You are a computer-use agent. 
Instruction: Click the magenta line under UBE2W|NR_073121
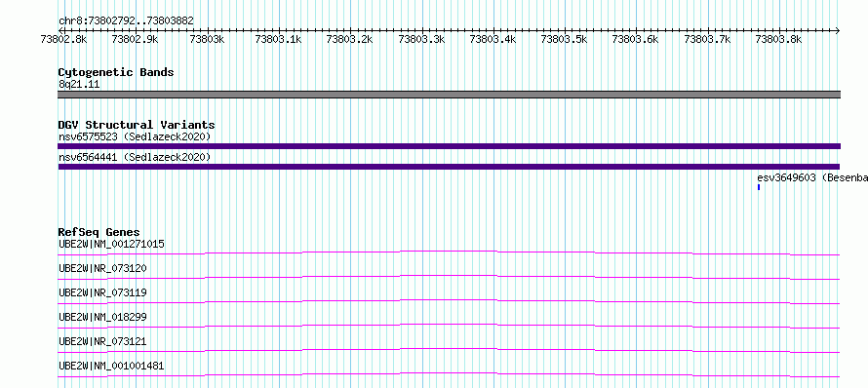pyautogui.click(x=449, y=350)
